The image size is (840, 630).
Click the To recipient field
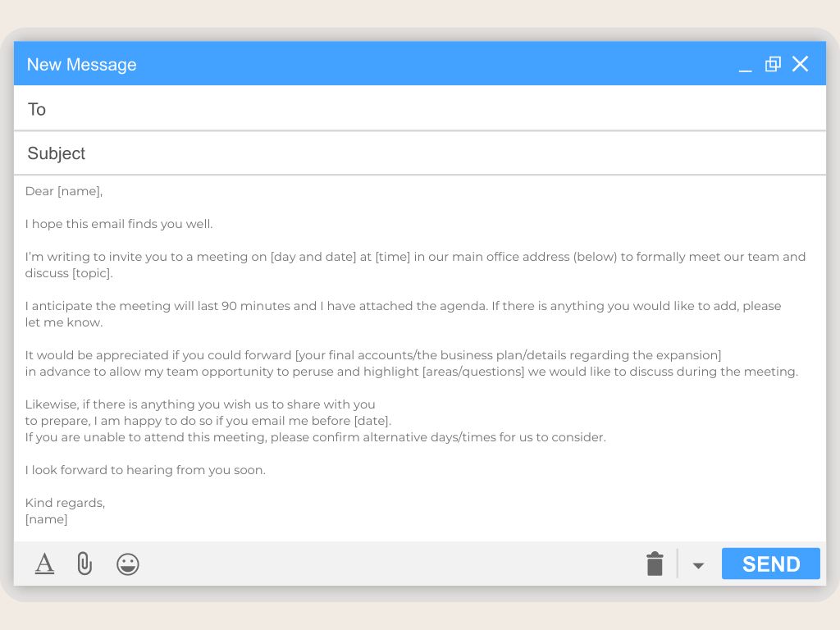410,109
